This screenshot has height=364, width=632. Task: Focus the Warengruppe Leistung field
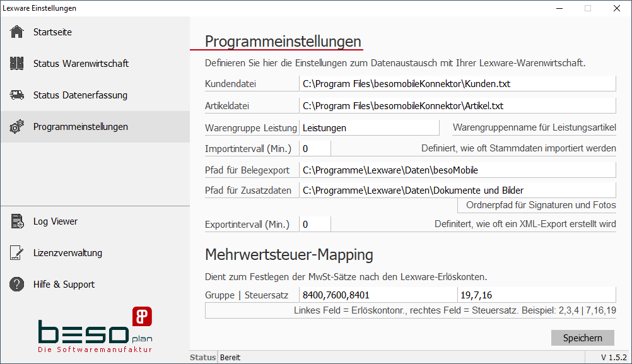tap(369, 128)
